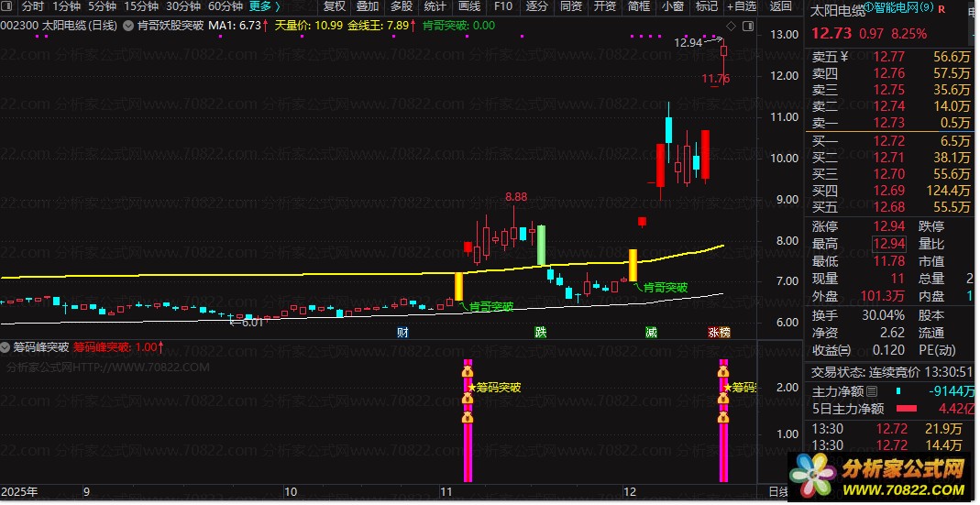Click the 开资 toolbar button
This screenshot has width=980, height=505.
click(x=604, y=7)
